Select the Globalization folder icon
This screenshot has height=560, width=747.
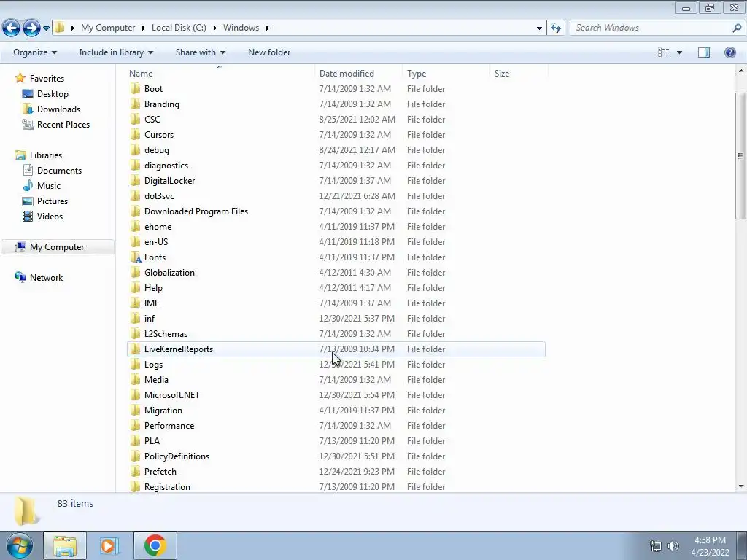pyautogui.click(x=135, y=273)
